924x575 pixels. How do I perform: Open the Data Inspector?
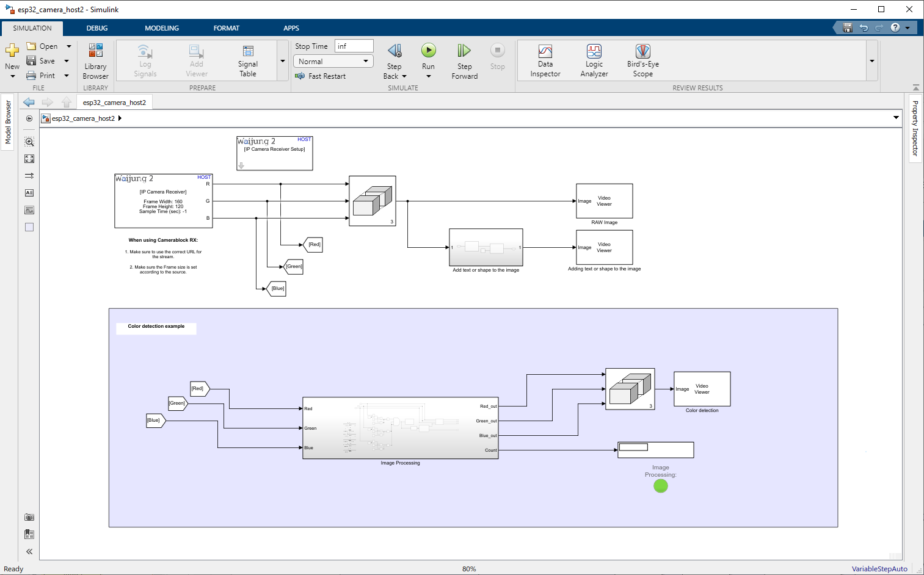[x=545, y=61]
